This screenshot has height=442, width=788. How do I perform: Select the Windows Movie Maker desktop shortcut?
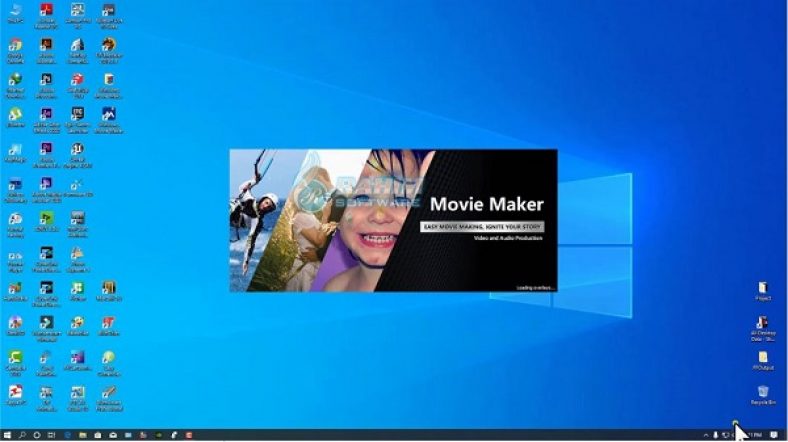pos(109,120)
